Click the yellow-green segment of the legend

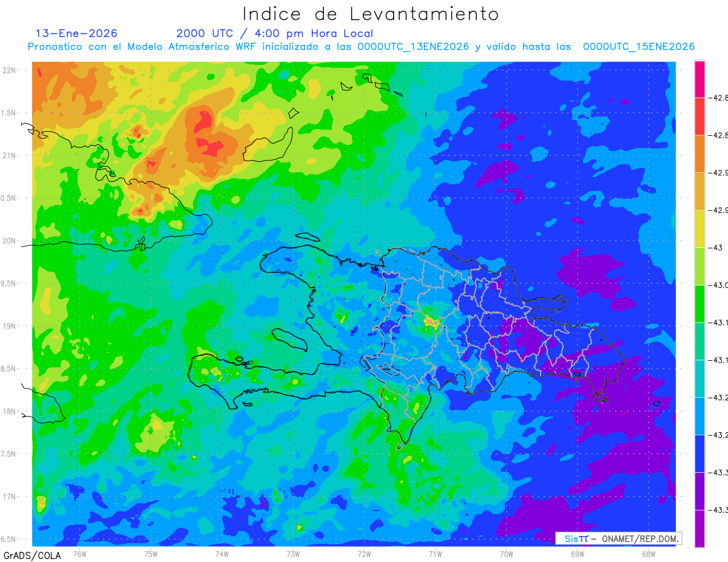(x=699, y=266)
